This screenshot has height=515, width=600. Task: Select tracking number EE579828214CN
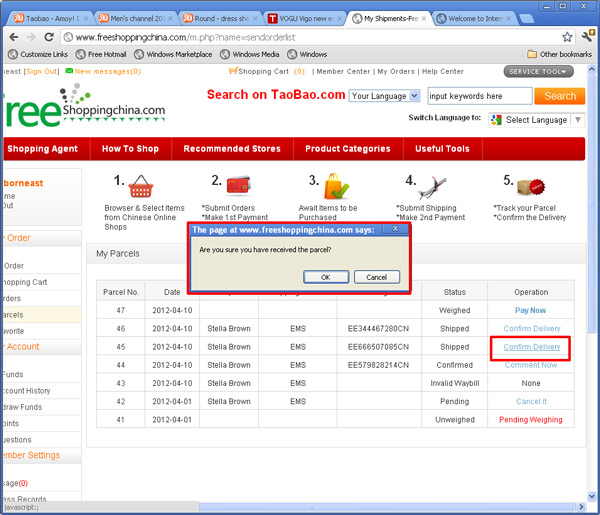(x=378, y=365)
